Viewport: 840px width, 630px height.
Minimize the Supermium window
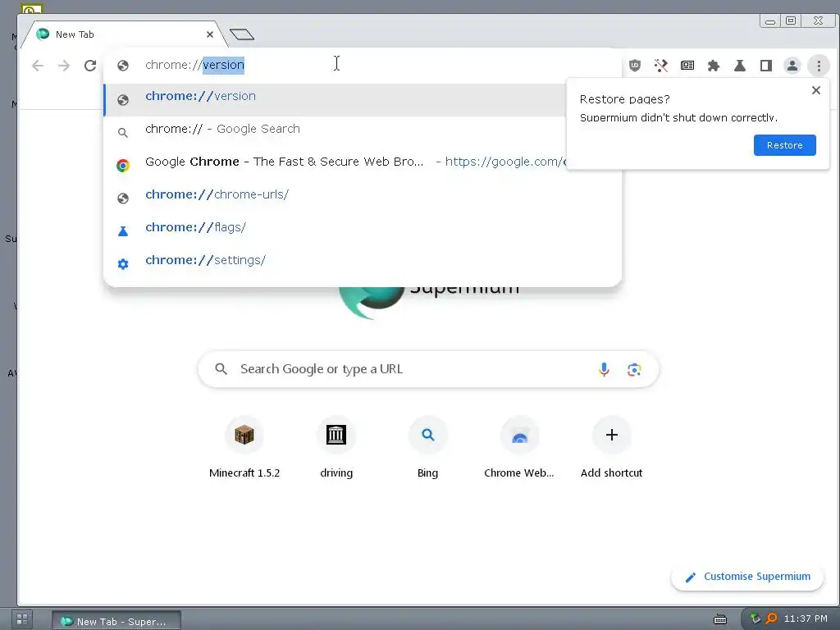(770, 21)
